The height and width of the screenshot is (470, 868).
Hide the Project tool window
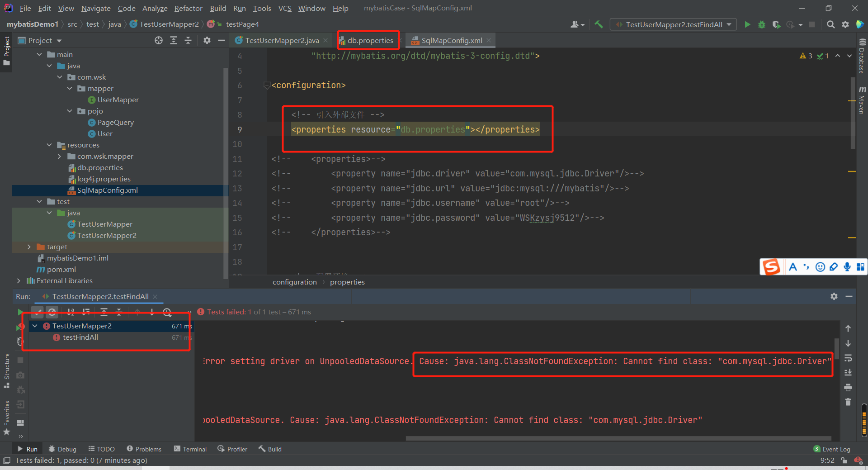pyautogui.click(x=221, y=40)
